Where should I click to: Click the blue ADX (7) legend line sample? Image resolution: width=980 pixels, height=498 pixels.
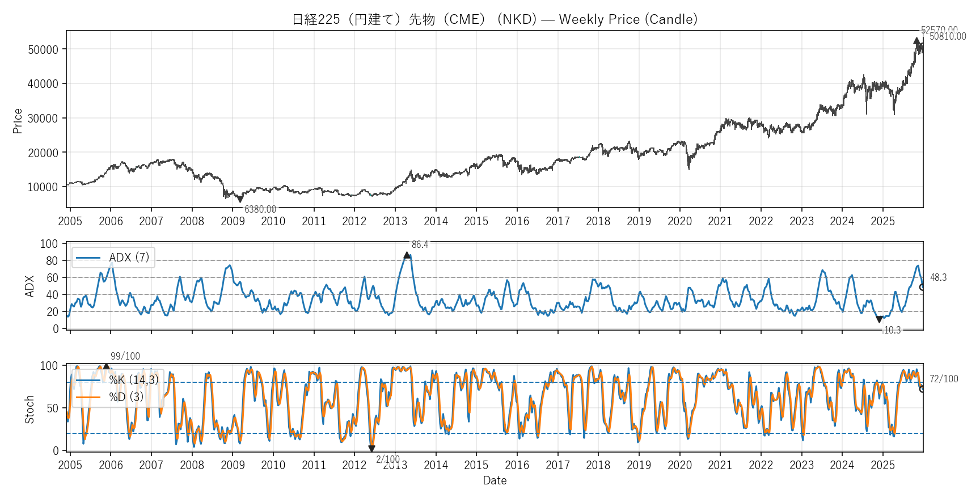point(88,258)
